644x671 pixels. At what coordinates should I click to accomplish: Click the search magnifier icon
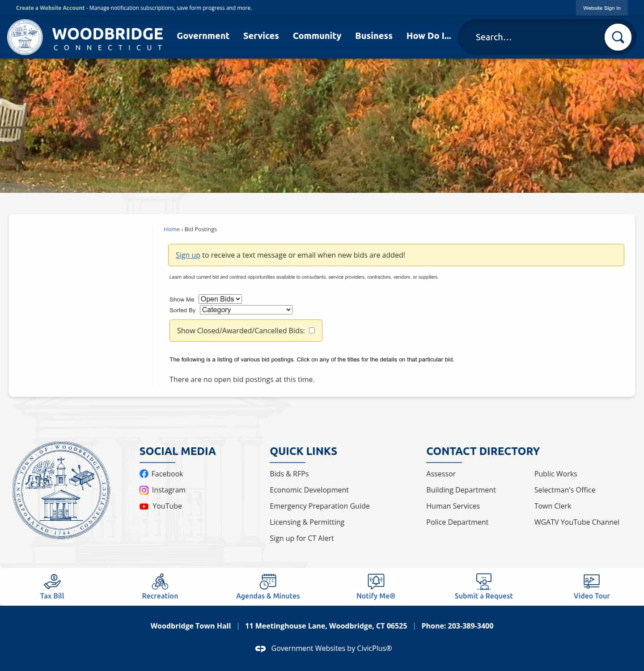(618, 37)
